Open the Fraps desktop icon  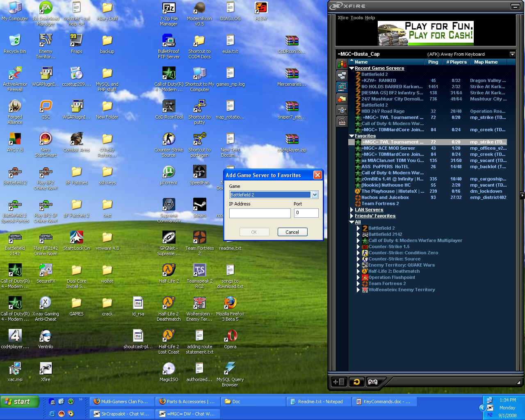(77, 44)
